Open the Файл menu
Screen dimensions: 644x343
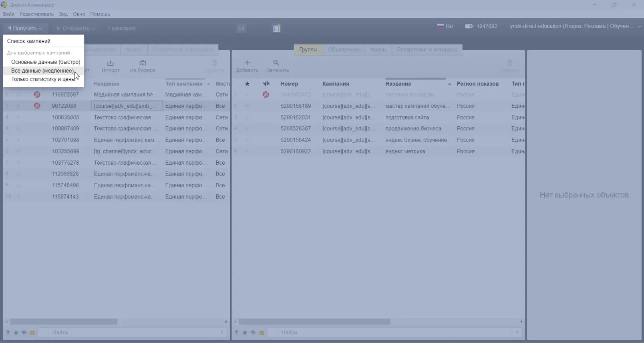(8, 14)
